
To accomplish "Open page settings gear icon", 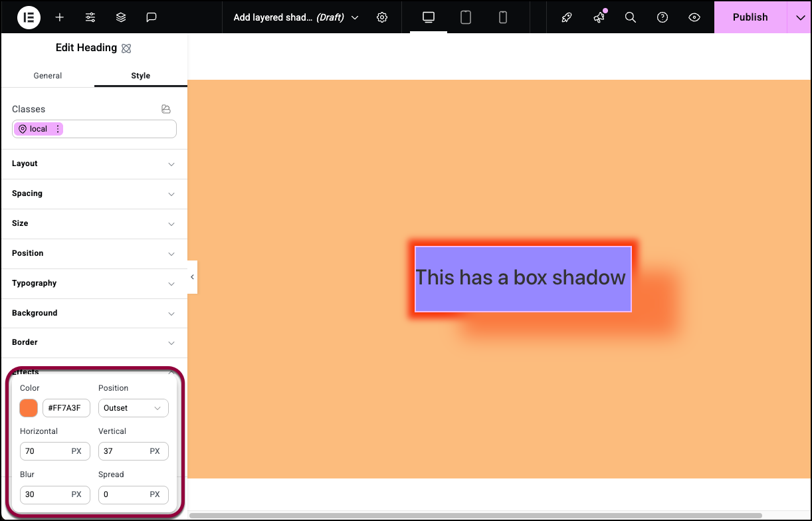I will [x=382, y=17].
